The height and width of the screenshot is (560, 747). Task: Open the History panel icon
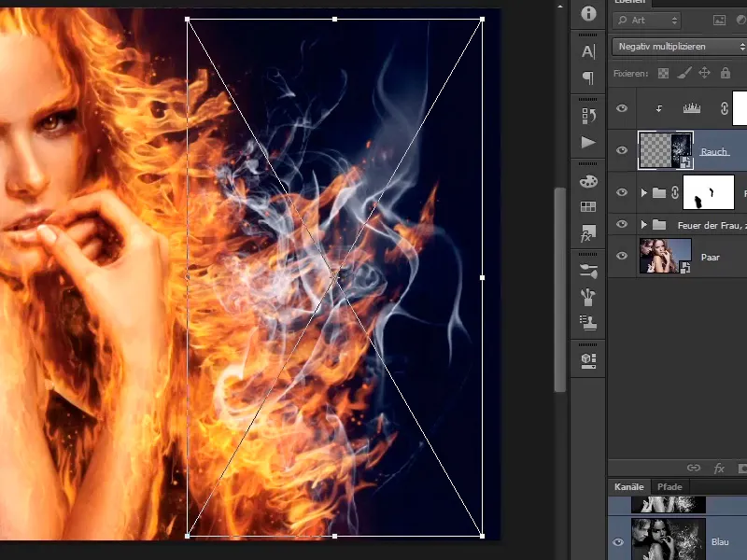[588, 116]
